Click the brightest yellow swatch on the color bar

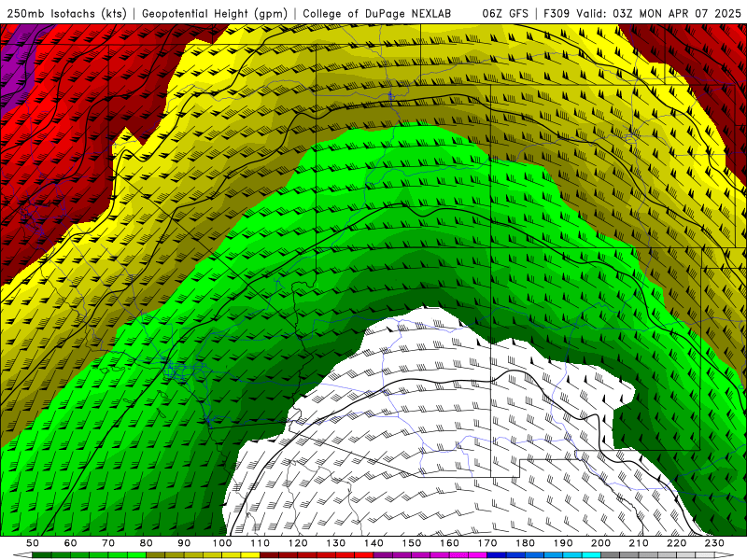point(250,555)
